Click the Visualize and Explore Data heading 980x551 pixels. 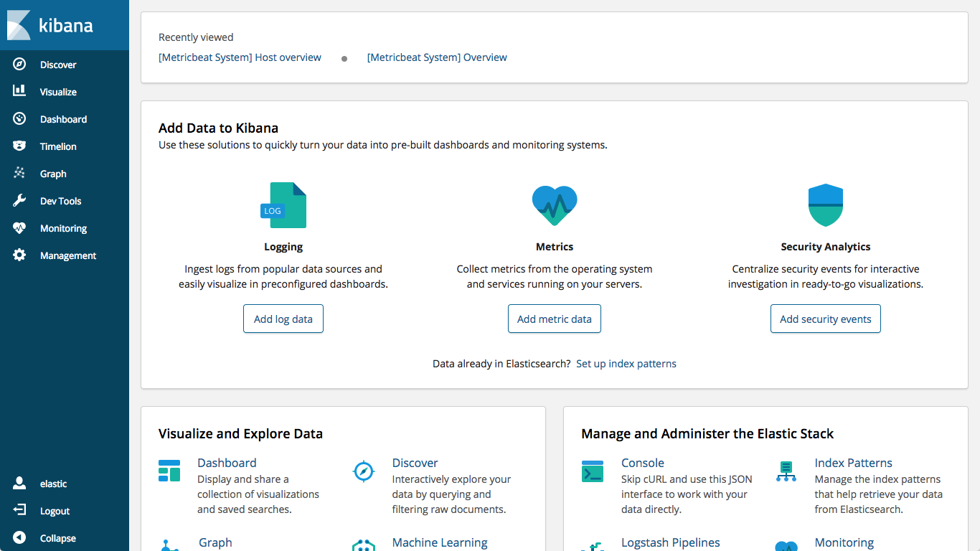pos(240,433)
